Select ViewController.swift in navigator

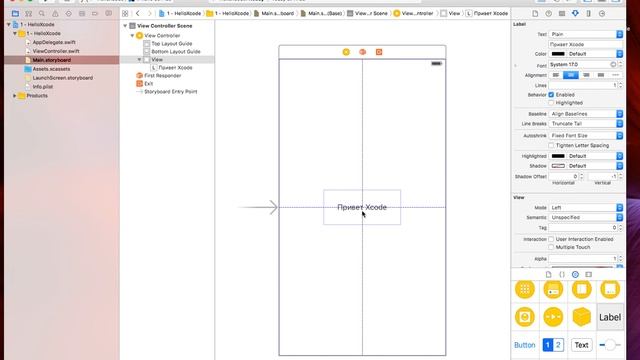pos(56,51)
